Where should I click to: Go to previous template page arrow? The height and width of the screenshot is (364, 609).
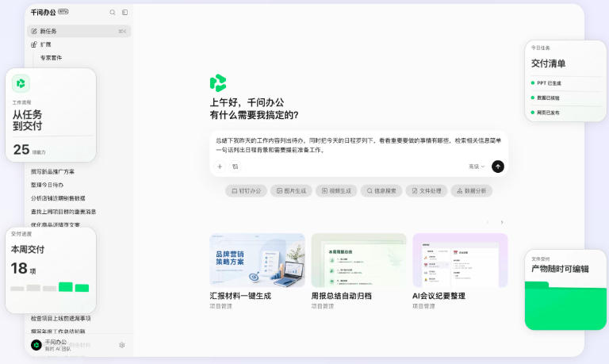coord(488,223)
